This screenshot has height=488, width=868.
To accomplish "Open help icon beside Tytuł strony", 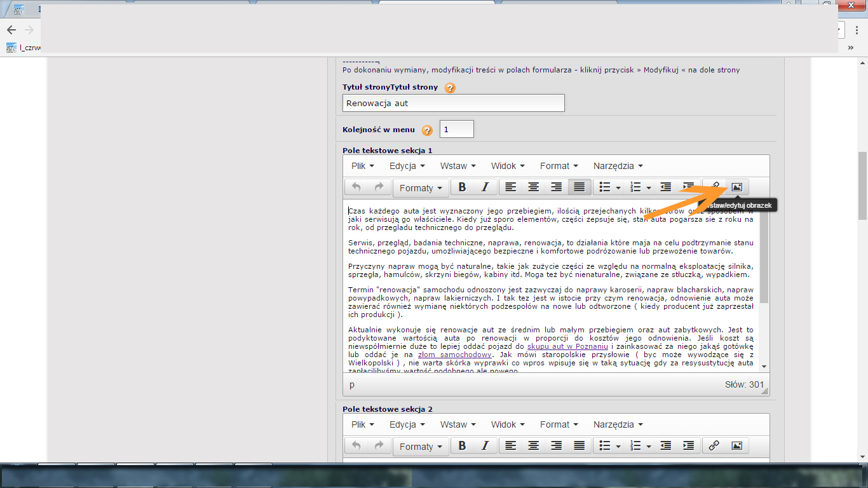I will coord(450,88).
